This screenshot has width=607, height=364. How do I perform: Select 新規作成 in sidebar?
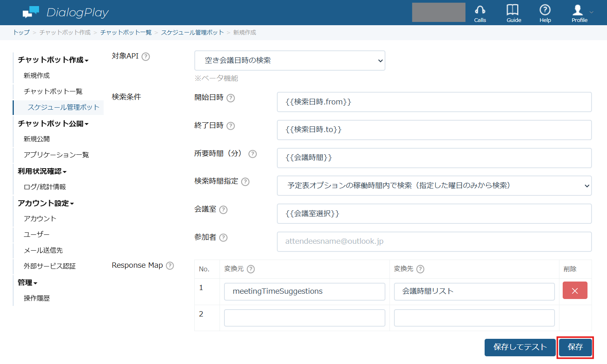tap(37, 76)
